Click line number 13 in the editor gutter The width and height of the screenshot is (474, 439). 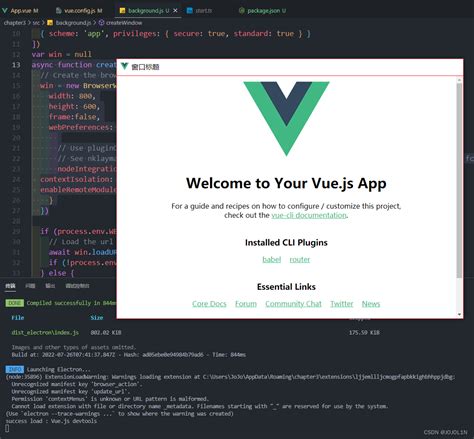click(16, 65)
